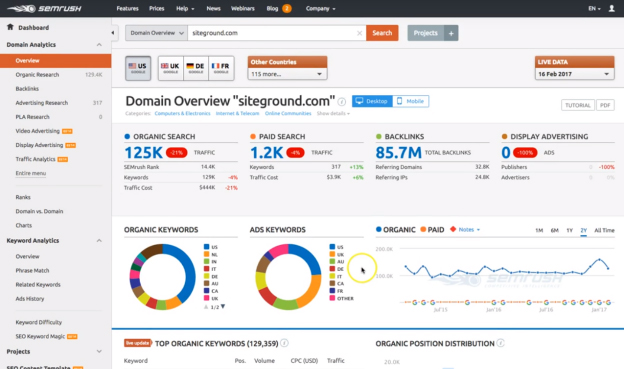Open Entire menu link in sidebar
Viewport: 624px width, 369px height.
coord(31,173)
